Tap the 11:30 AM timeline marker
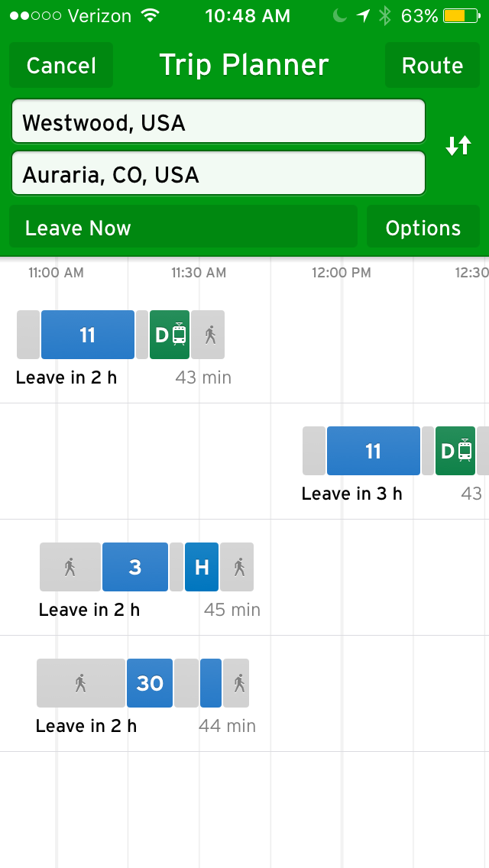The width and height of the screenshot is (489, 868). point(199,273)
